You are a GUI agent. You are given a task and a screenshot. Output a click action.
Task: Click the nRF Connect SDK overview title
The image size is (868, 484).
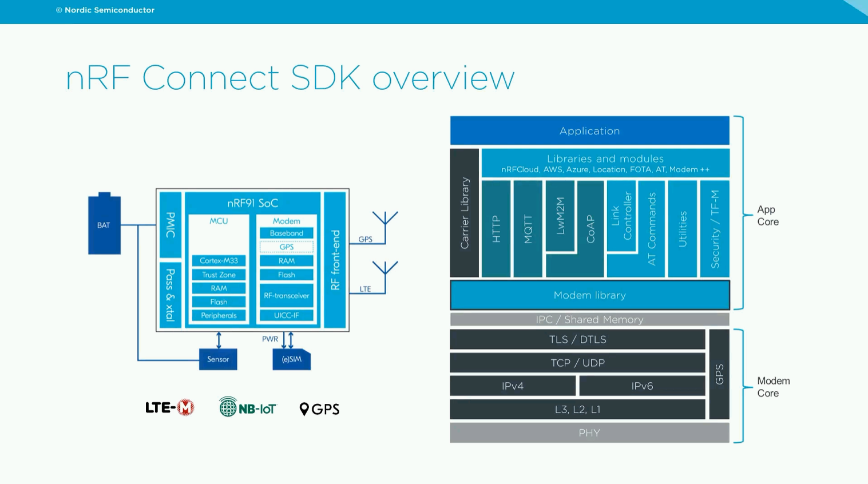tap(290, 78)
